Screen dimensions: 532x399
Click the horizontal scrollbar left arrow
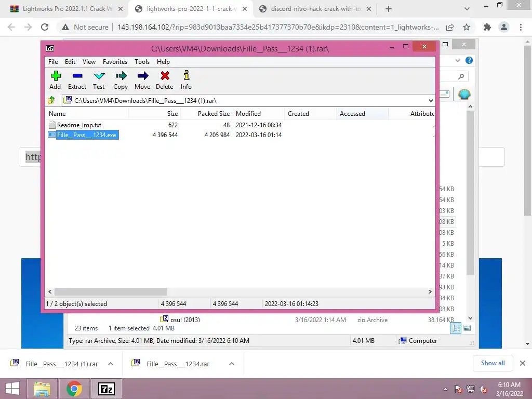pyautogui.click(x=50, y=292)
